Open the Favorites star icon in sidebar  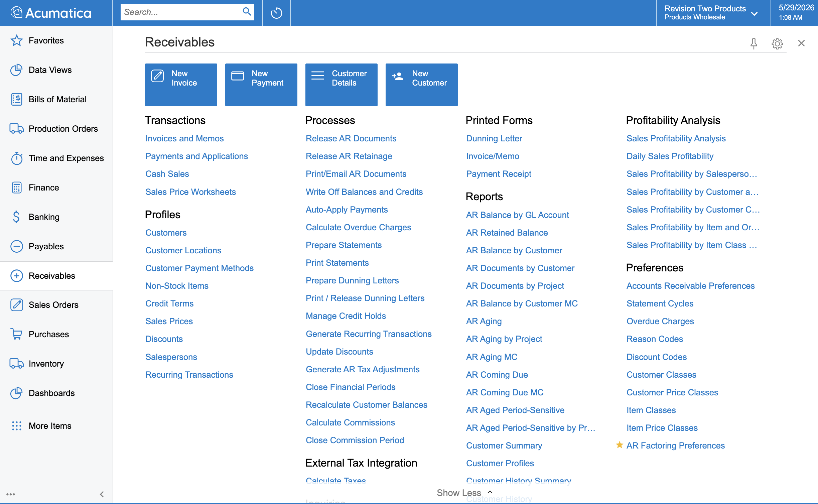[x=16, y=40]
